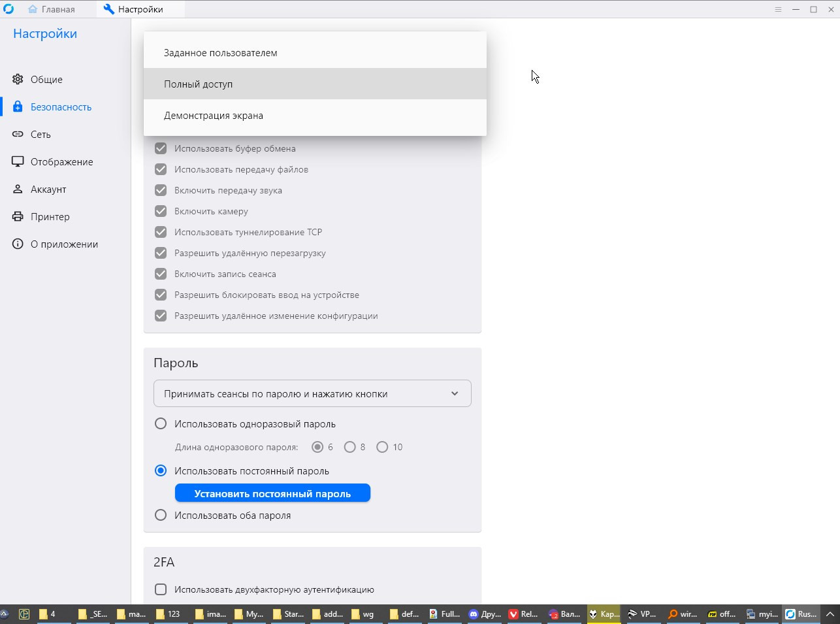Viewport: 840px width, 624px height.
Task: Open the 4 folder in taskbar
Action: pyautogui.click(x=52, y=614)
